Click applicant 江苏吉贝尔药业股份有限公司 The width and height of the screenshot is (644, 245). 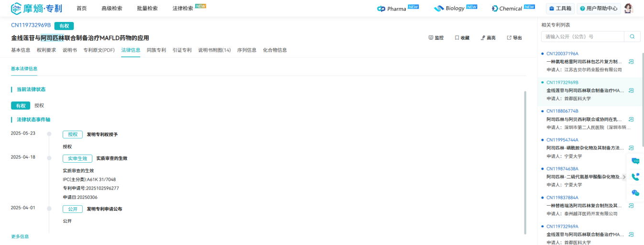pos(593,70)
